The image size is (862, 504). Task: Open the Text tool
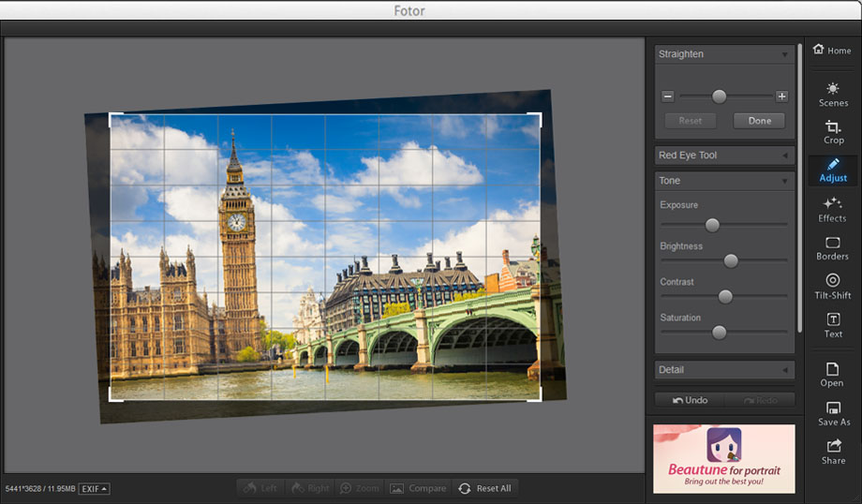coord(833,324)
